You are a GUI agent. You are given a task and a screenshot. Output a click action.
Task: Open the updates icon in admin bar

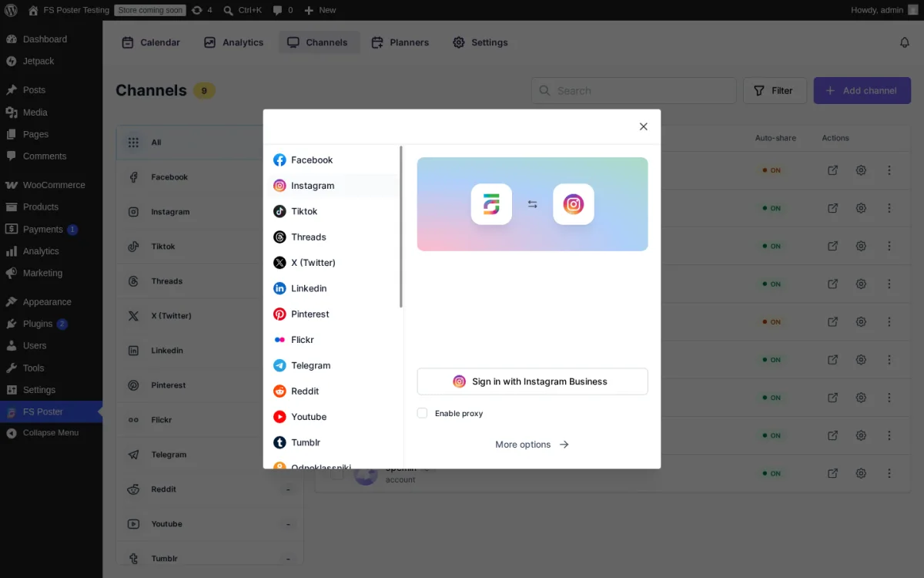[202, 10]
